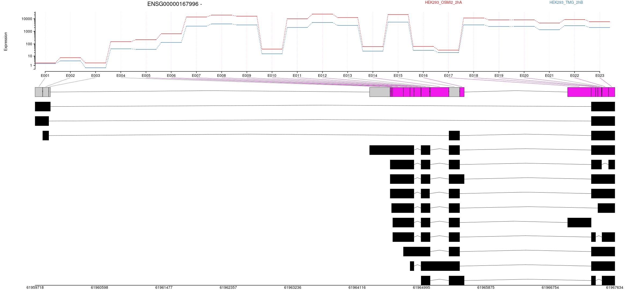Click genomic coordinate 61959718
This screenshot has width=644, height=292.
[35, 287]
